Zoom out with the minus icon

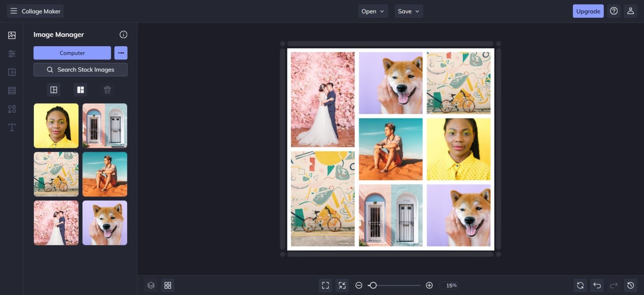click(359, 285)
